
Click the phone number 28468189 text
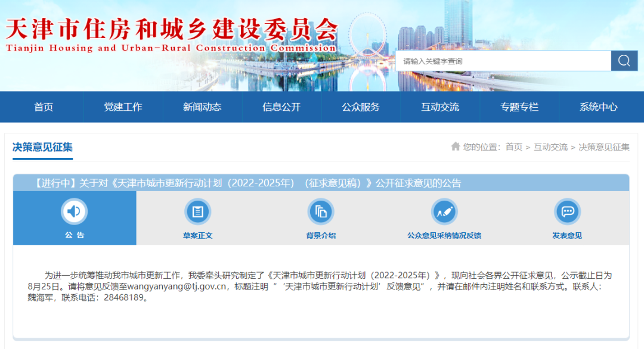pos(123,297)
